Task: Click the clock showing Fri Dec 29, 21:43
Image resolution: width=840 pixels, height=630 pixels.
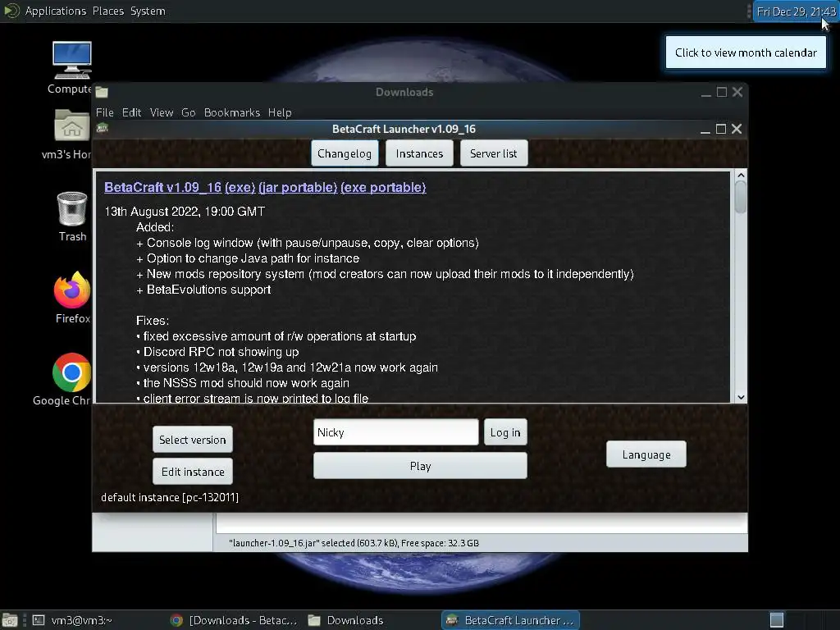Action: [796, 11]
